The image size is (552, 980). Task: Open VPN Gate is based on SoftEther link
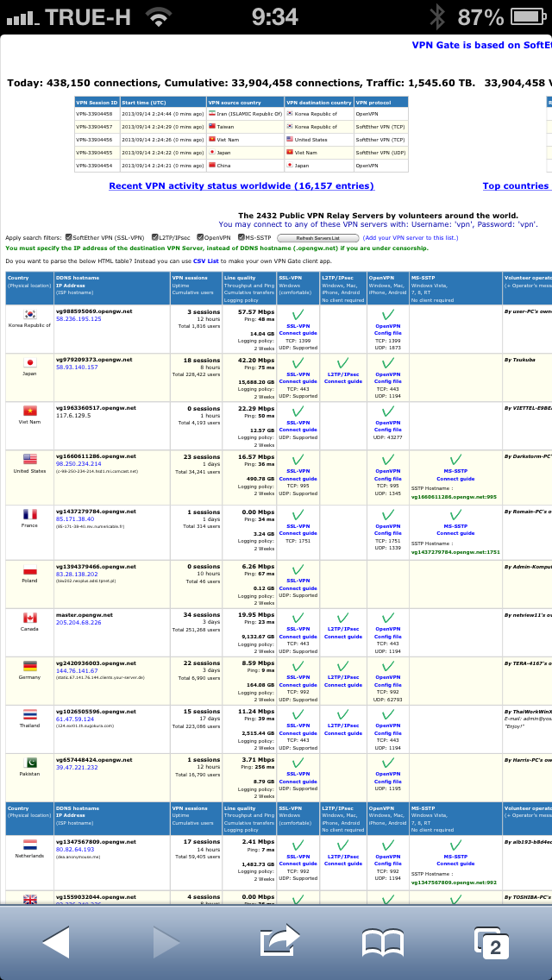point(481,45)
